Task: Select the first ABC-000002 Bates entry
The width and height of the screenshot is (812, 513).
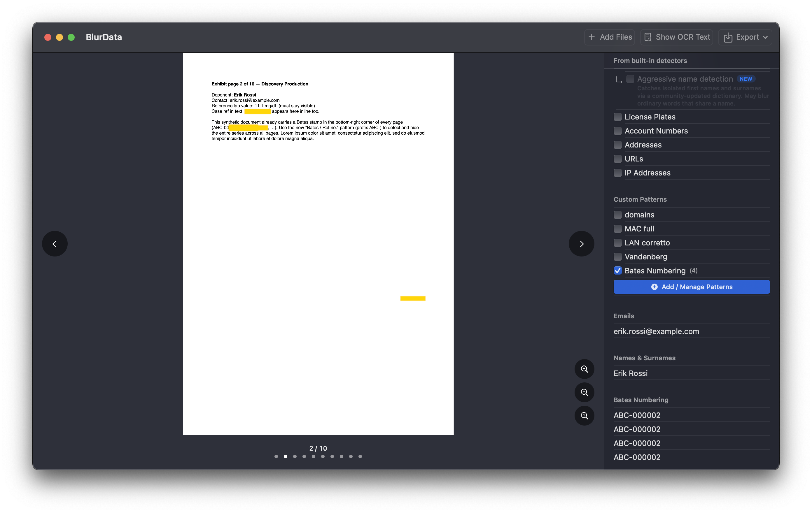Action: point(691,415)
